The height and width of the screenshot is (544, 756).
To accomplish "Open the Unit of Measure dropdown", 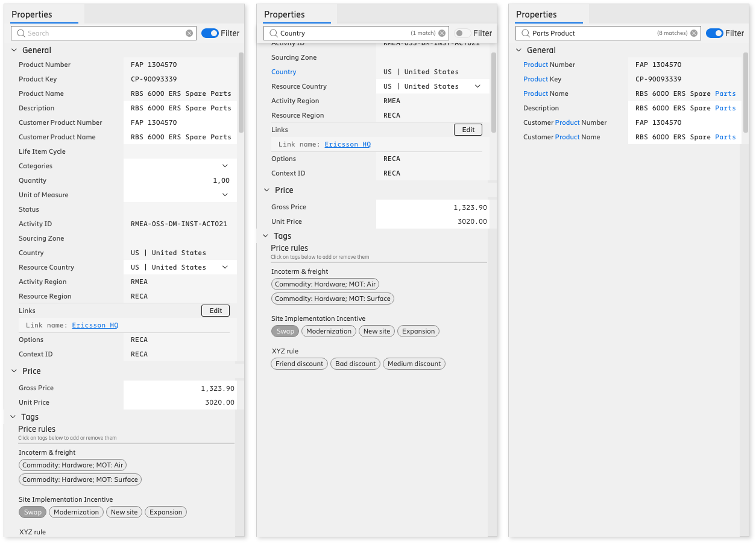I will [225, 195].
